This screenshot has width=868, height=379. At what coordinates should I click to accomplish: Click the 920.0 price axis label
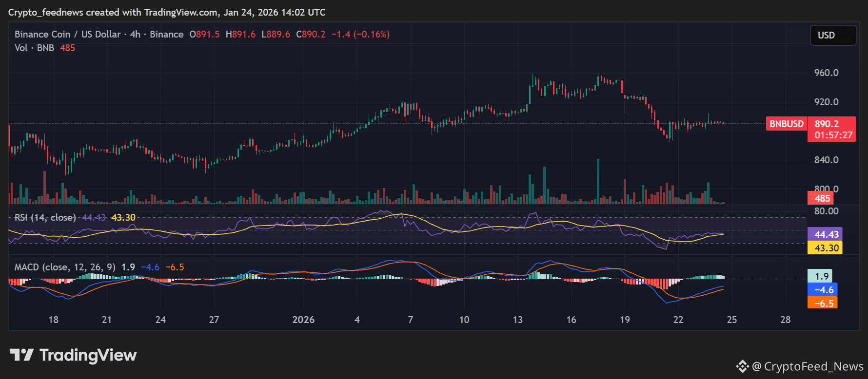(827, 102)
